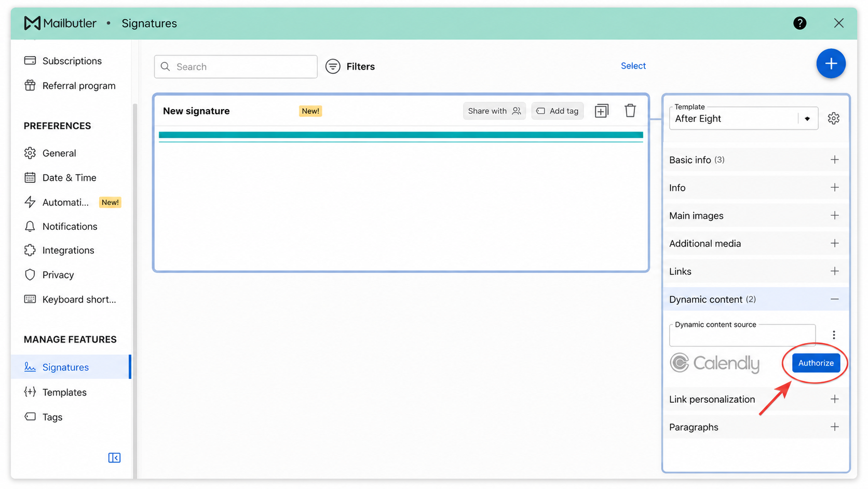Image resolution: width=868 pixels, height=489 pixels.
Task: Open Templates in Manage Features
Action: coord(70,392)
